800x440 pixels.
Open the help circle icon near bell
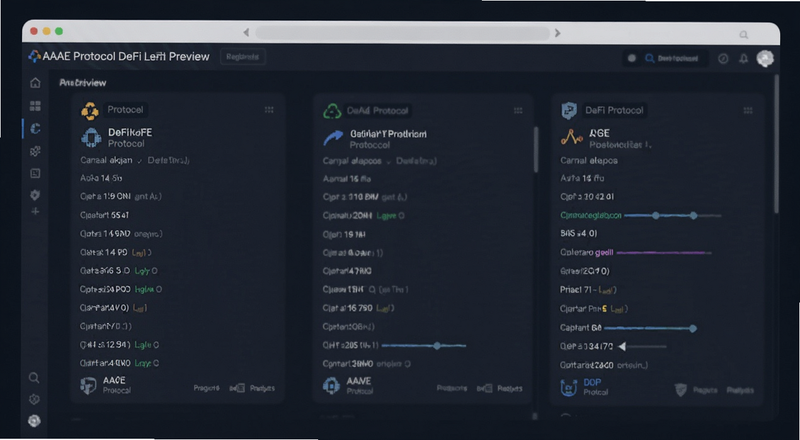pos(723,59)
